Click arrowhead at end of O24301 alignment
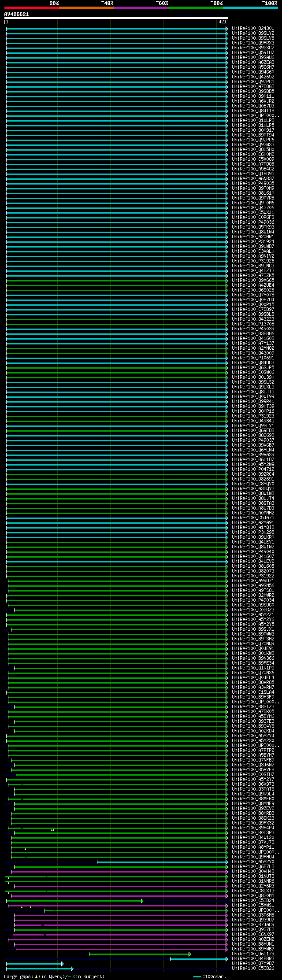The height and width of the screenshot is (980, 282). [227, 29]
